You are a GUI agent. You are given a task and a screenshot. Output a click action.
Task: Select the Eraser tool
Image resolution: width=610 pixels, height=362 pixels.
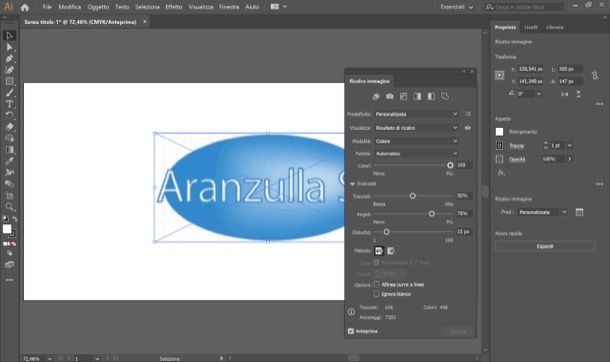click(x=9, y=127)
